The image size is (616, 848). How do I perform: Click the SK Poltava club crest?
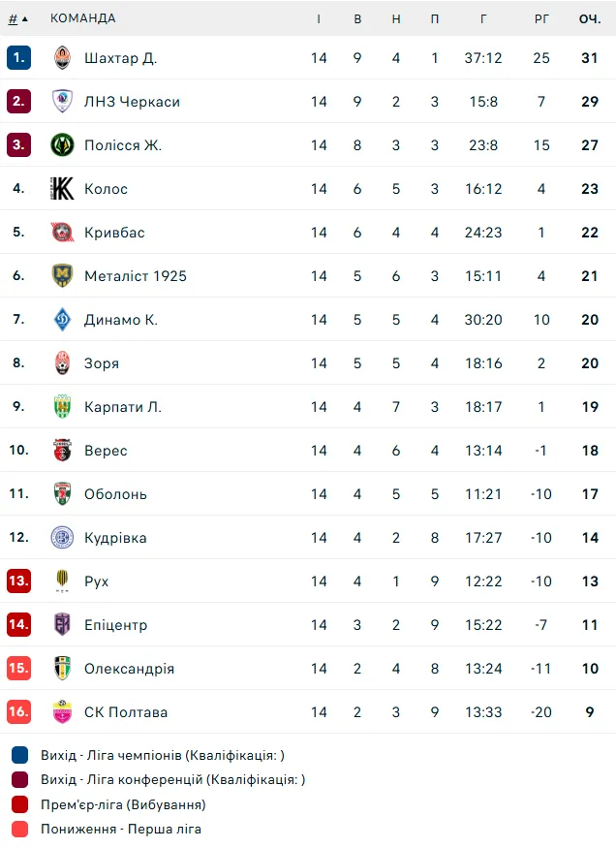[x=63, y=712]
